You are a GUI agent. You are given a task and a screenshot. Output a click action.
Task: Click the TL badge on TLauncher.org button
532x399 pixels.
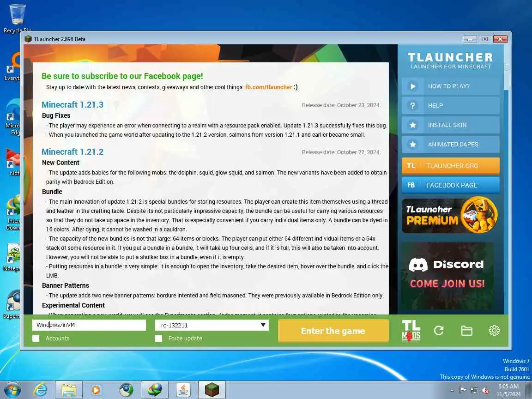(x=411, y=166)
